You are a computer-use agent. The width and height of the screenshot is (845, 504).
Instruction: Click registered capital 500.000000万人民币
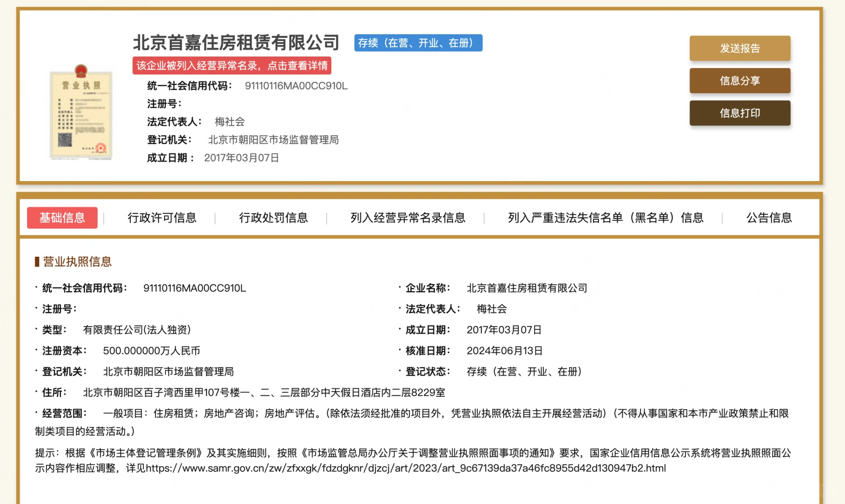pyautogui.click(x=152, y=350)
